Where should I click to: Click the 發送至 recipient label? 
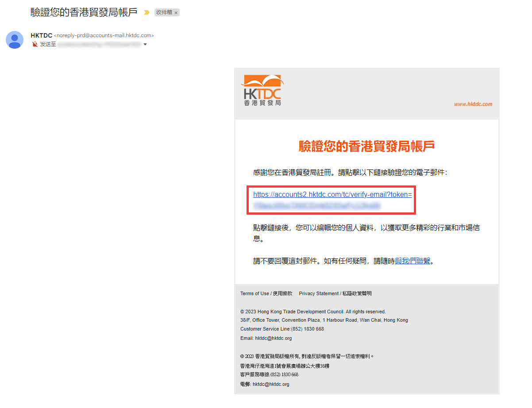(48, 44)
